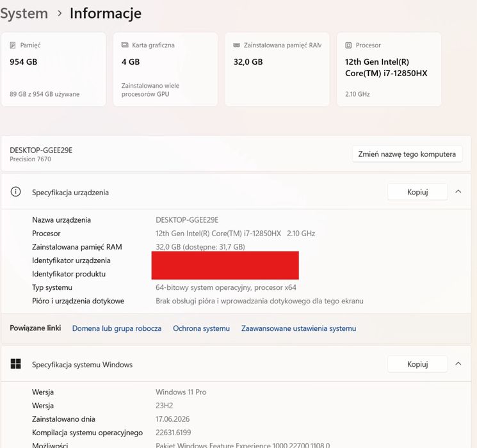Click the Brak obsługi pióra value text
This screenshot has height=448, width=477.
[259, 301]
